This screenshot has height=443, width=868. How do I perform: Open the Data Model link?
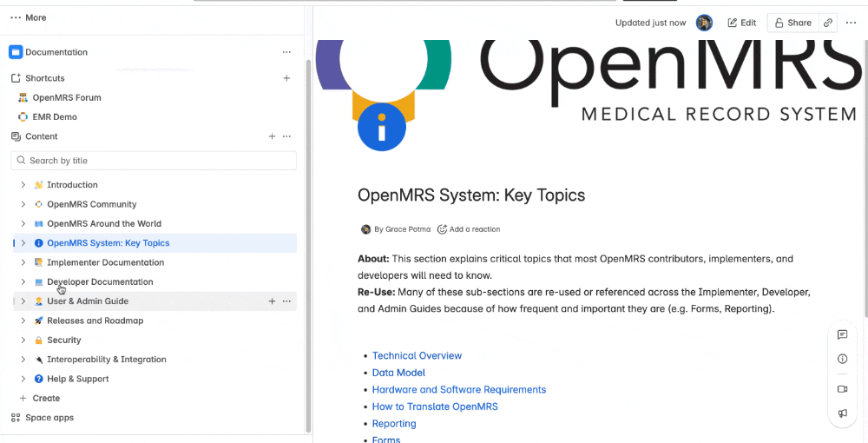tap(398, 373)
